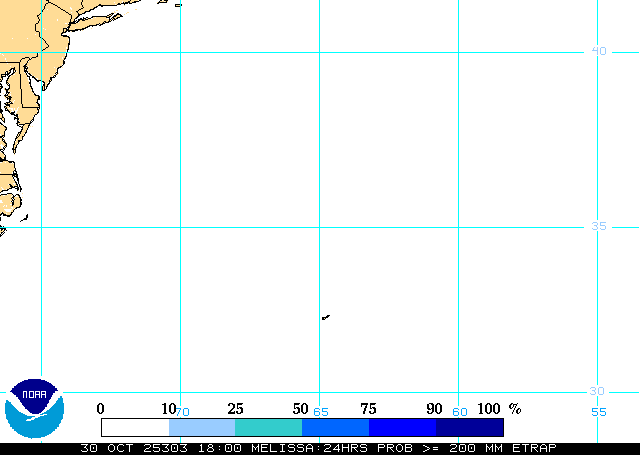
Task: Pick the teal 25–50% legend swatch
Action: [x=268, y=427]
